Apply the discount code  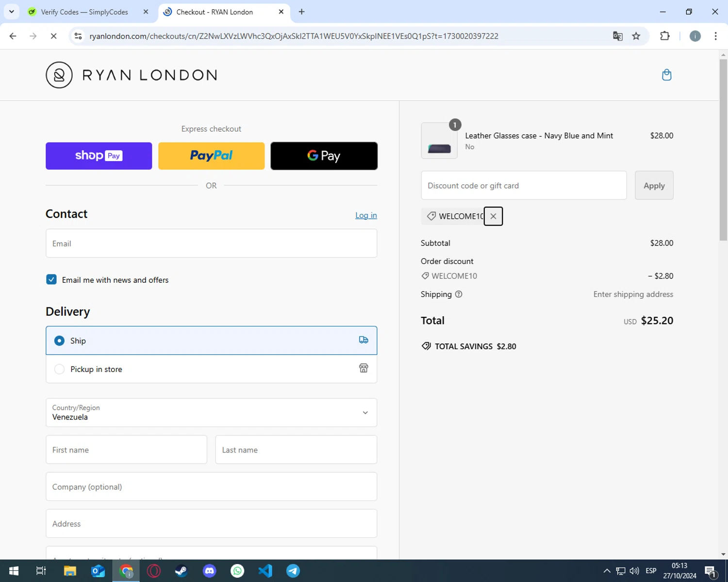pyautogui.click(x=654, y=185)
